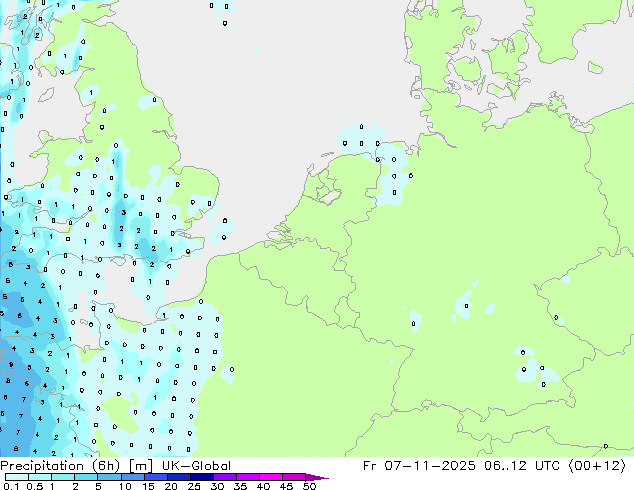Click the '0.1' legend value label
The image size is (634, 490).
point(11,486)
